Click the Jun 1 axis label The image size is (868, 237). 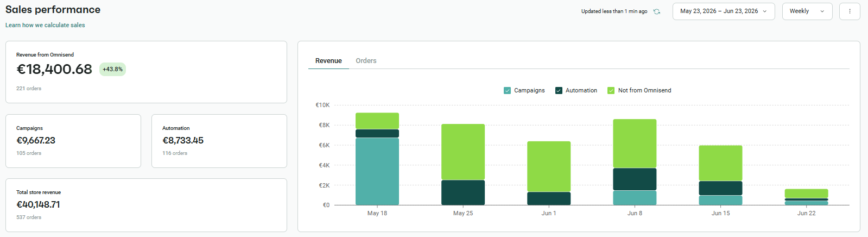(549, 213)
